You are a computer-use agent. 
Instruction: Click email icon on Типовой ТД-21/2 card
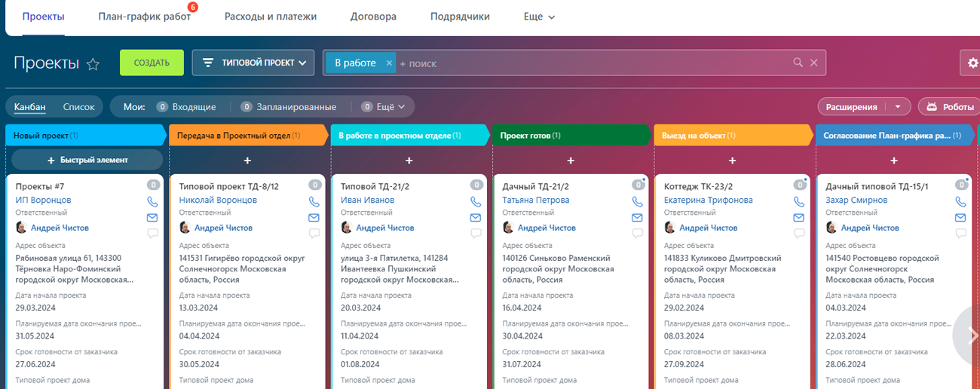(476, 218)
